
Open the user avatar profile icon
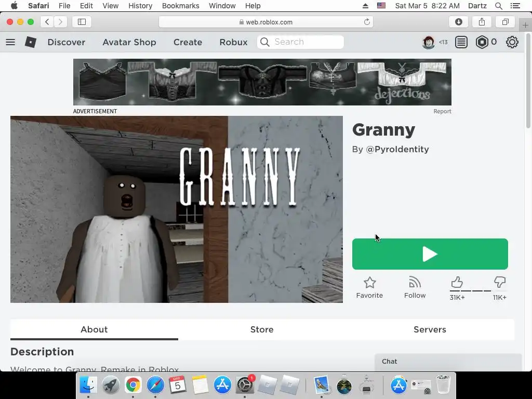pos(429,42)
